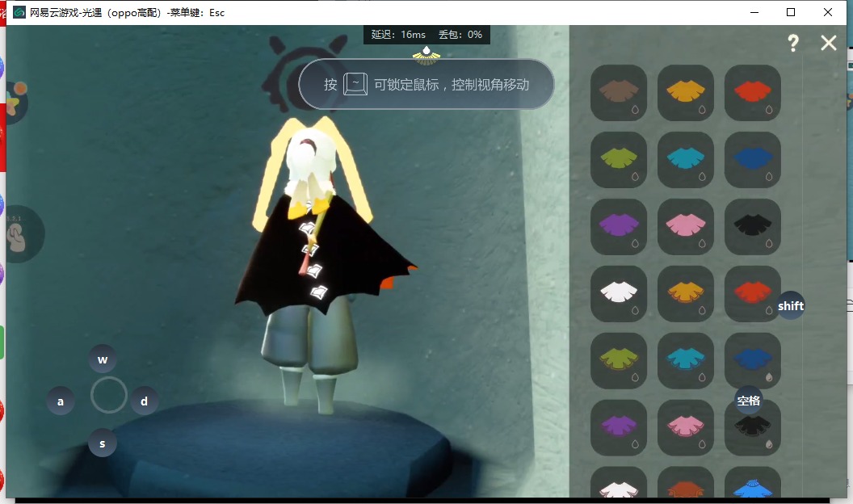Pick the red trimmed cape beside shift key

pos(752,293)
